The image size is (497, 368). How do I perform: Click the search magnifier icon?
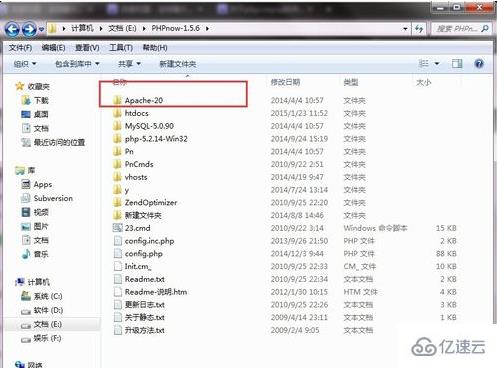pyautogui.click(x=485, y=29)
